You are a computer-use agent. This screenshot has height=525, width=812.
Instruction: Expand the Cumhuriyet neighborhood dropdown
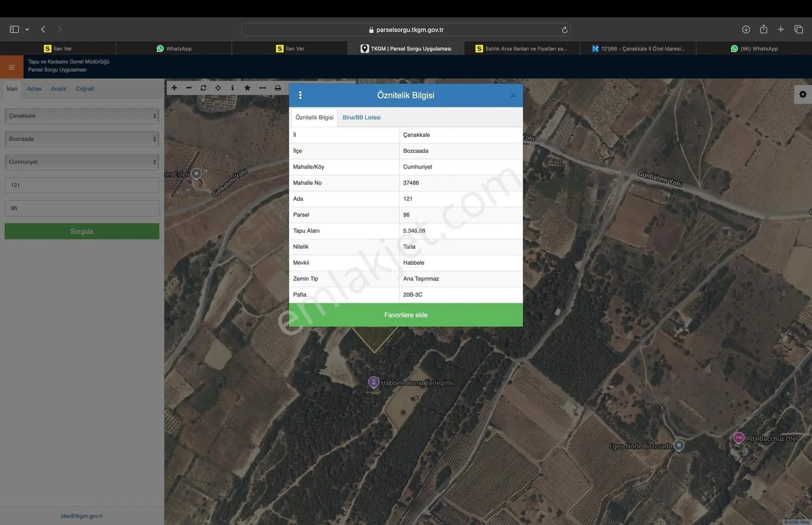click(82, 162)
